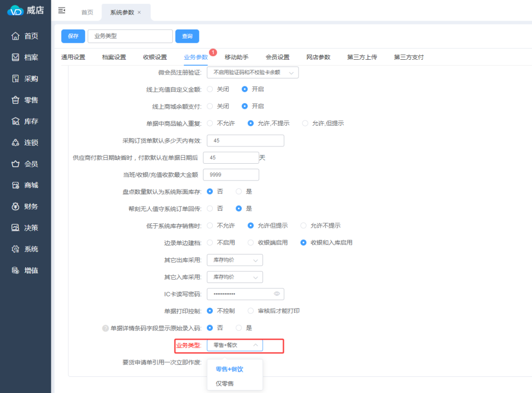Collapse sidebar using the hamburger menu icon
Viewport: 532px width, 393px height.
pos(62,10)
